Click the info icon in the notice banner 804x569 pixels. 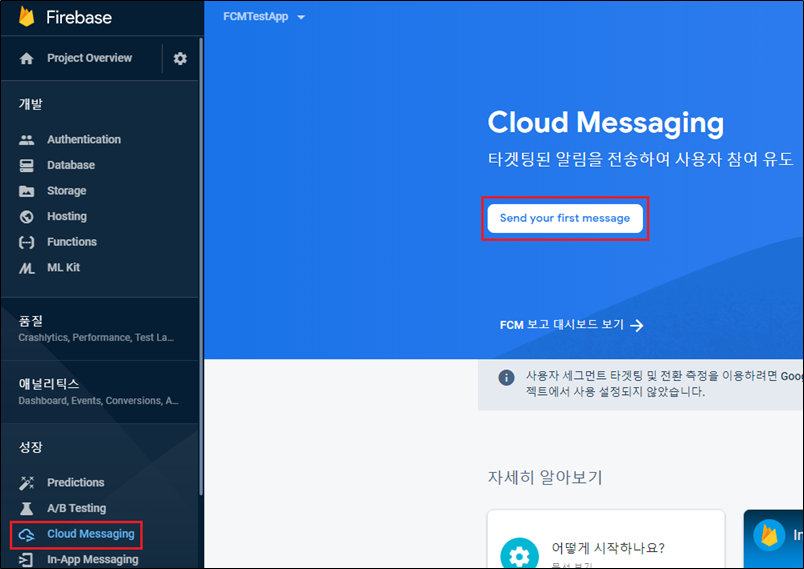tap(507, 378)
